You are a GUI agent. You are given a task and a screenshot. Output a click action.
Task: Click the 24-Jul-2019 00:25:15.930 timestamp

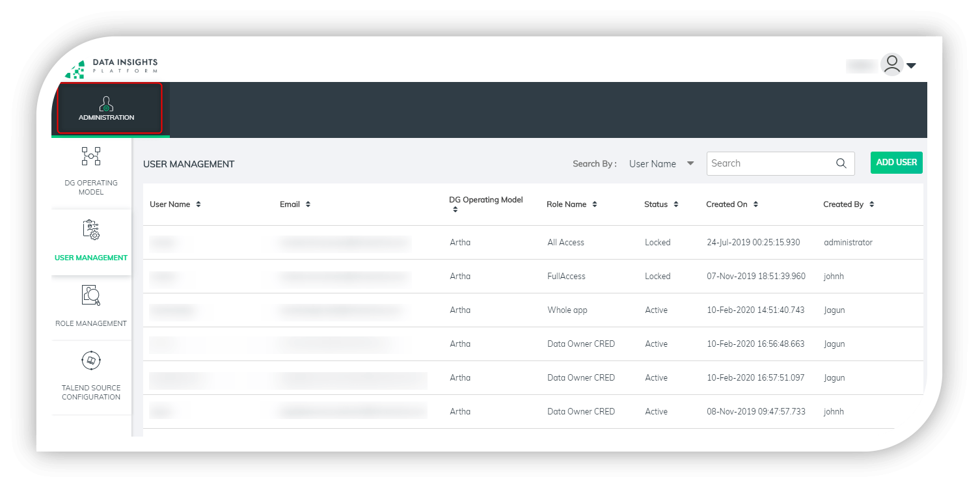[x=754, y=242]
